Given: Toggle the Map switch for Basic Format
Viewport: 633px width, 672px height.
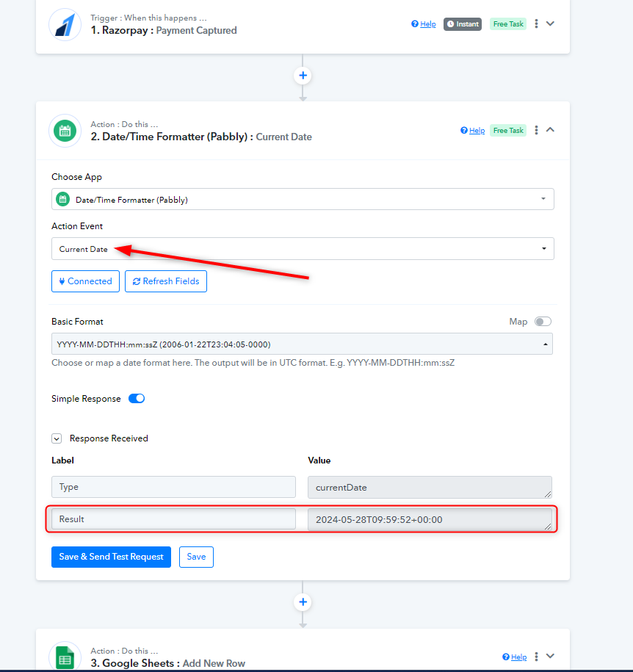Looking at the screenshot, I should click(x=543, y=322).
